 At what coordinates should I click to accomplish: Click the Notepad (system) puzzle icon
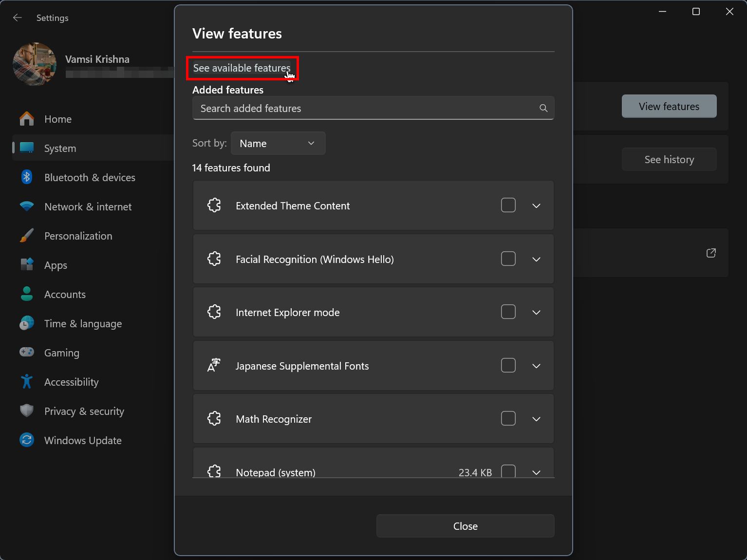coord(214,471)
